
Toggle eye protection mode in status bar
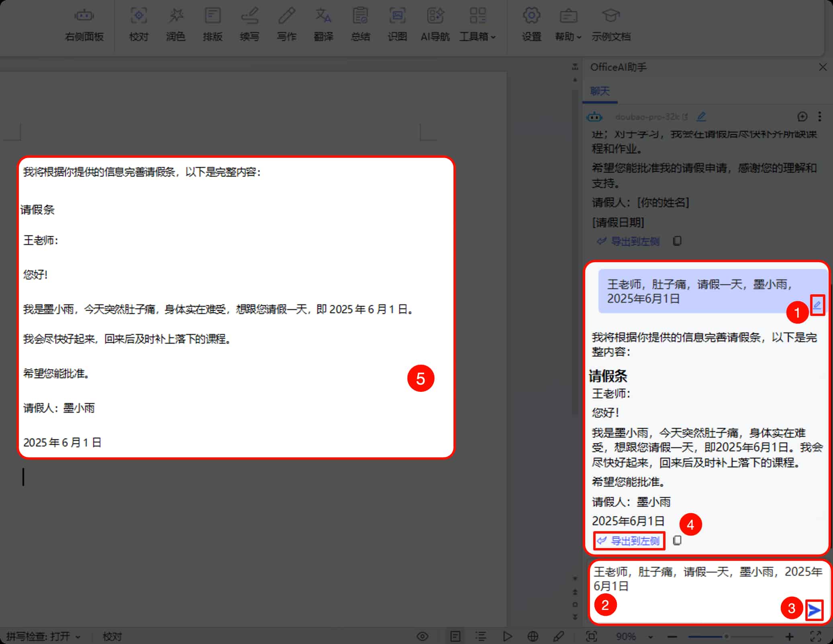coord(423,636)
